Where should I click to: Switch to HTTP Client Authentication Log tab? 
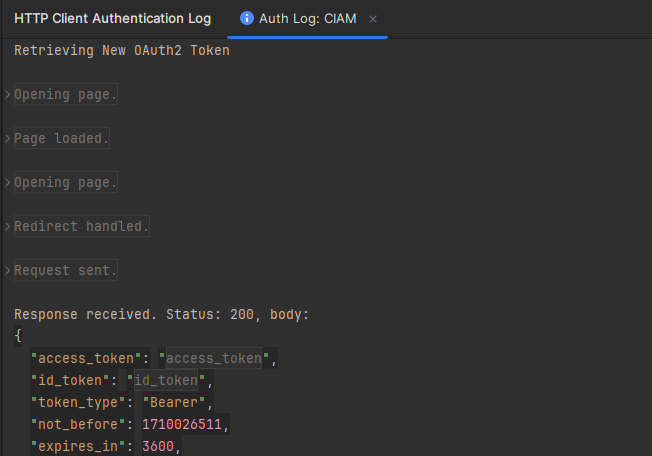point(112,19)
